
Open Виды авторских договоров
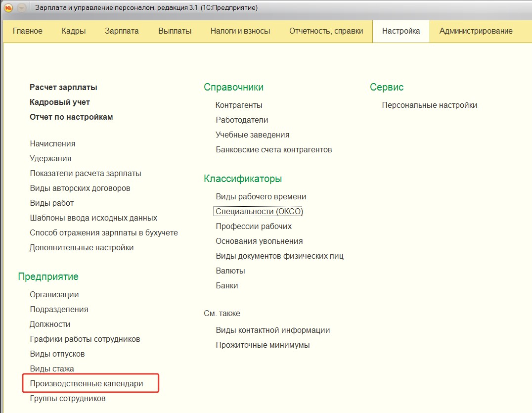point(80,188)
